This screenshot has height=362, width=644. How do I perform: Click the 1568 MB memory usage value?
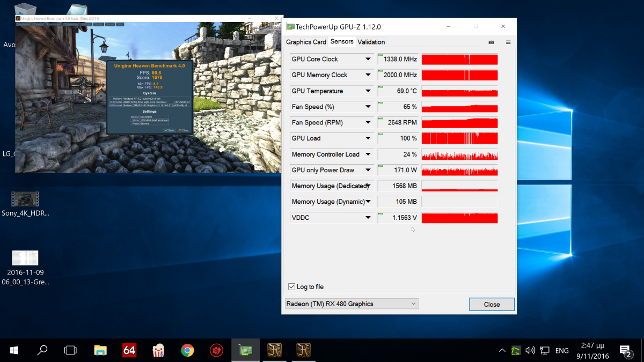(398, 186)
